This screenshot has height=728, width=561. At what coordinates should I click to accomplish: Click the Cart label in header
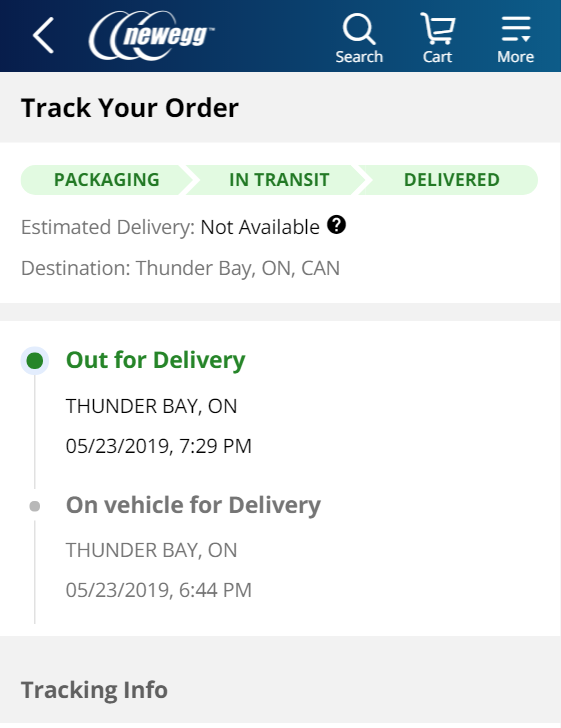tap(437, 57)
